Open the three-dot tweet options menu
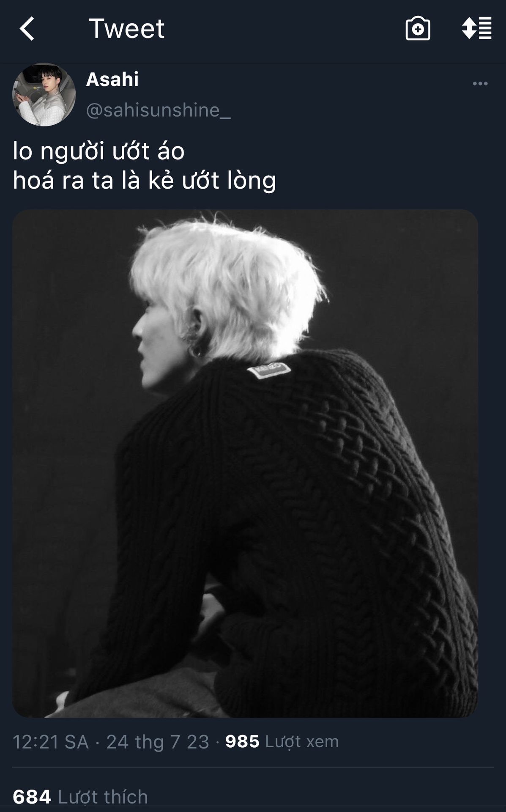The width and height of the screenshot is (506, 812). (x=480, y=84)
